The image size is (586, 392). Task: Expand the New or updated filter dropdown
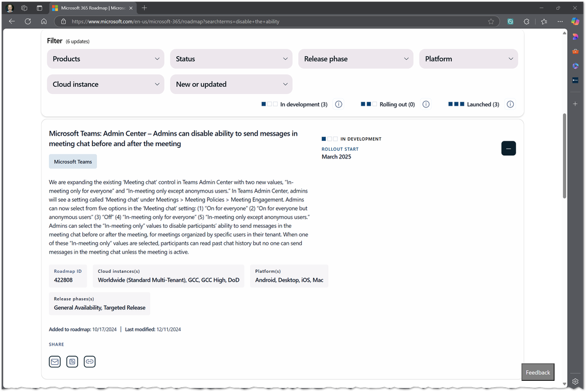(231, 84)
